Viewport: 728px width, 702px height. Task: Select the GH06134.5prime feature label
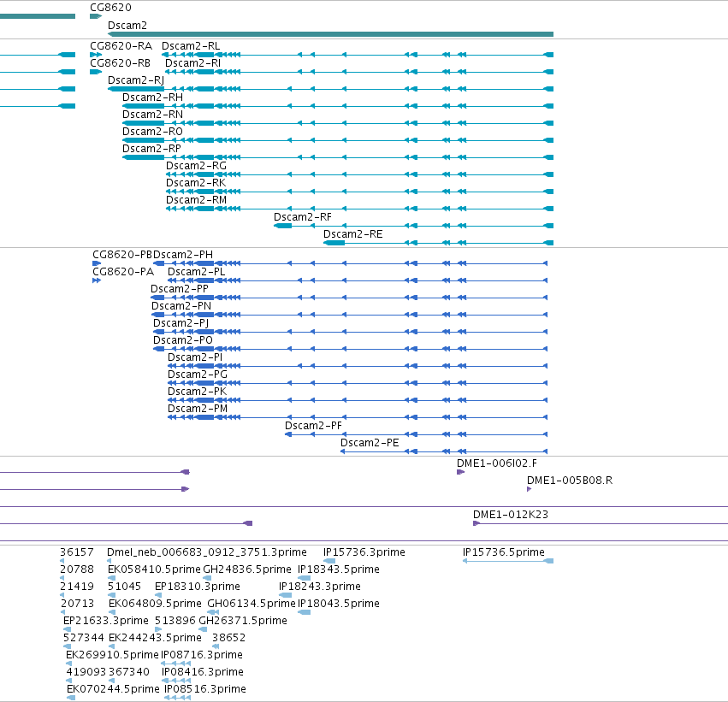point(252,605)
